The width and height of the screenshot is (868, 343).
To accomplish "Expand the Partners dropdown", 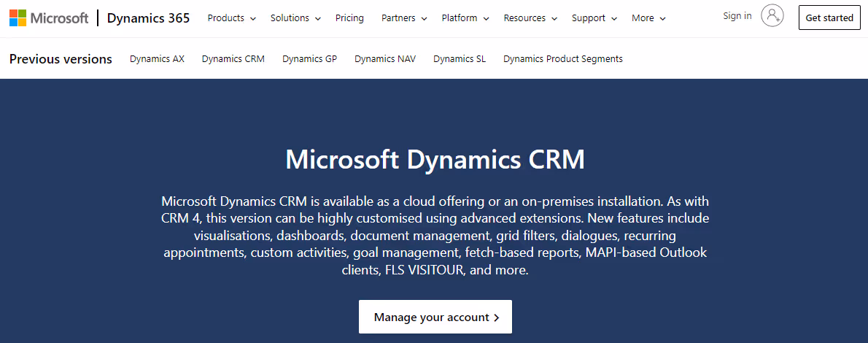I will (404, 18).
